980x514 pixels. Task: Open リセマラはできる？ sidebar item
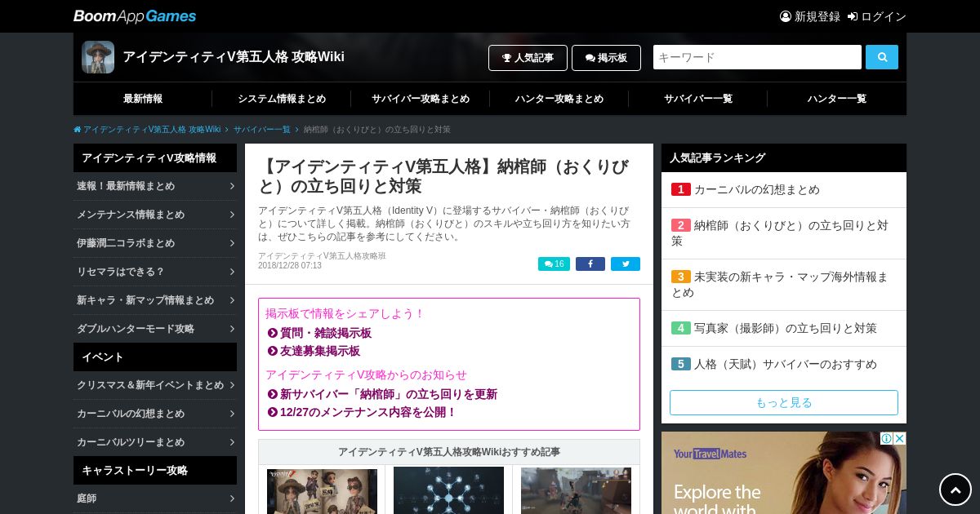(155, 272)
